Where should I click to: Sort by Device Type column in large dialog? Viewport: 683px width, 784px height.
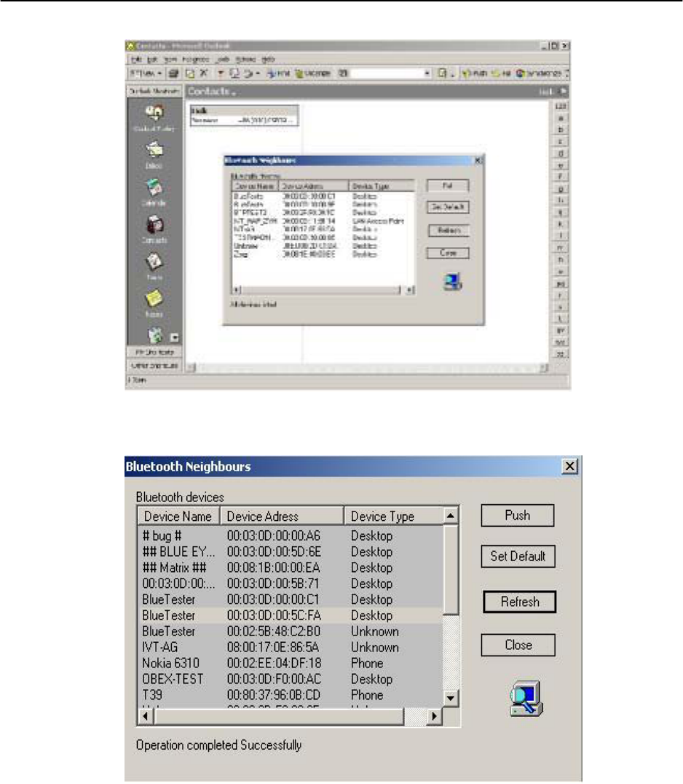point(393,516)
